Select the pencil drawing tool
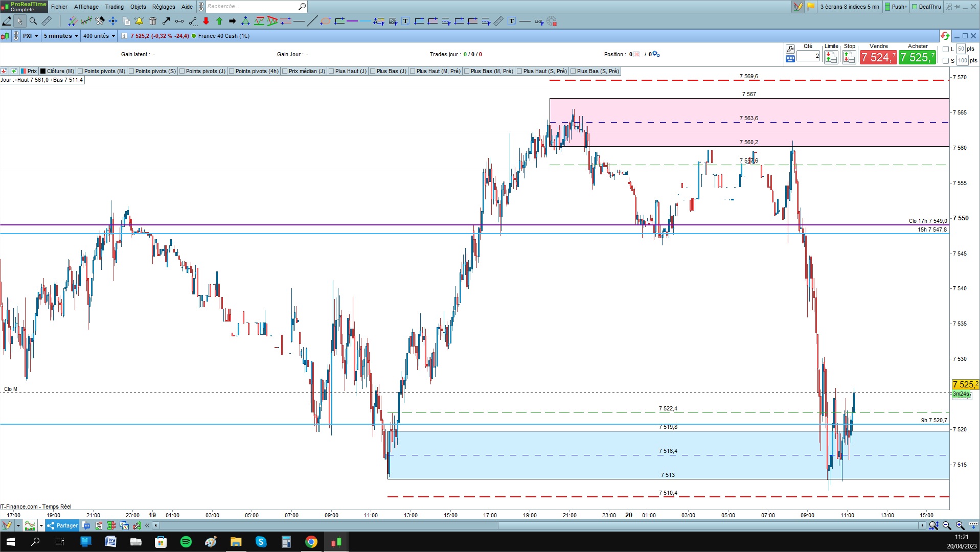 pos(7,21)
